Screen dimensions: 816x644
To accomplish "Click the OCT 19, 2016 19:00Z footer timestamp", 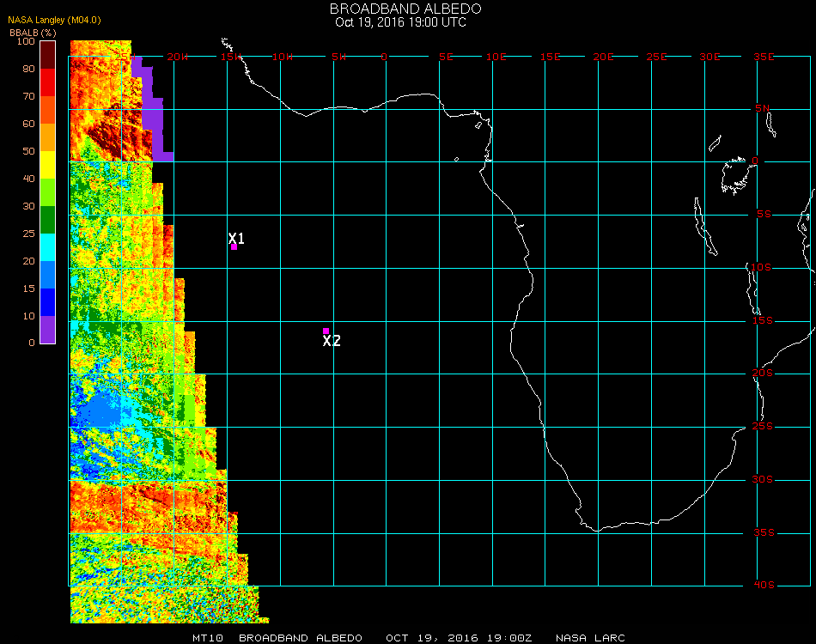I will (459, 638).
